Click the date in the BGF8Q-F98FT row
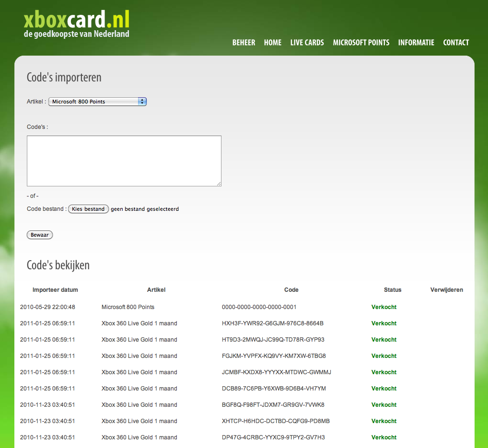The height and width of the screenshot is (448, 488). pyautogui.click(x=47, y=405)
